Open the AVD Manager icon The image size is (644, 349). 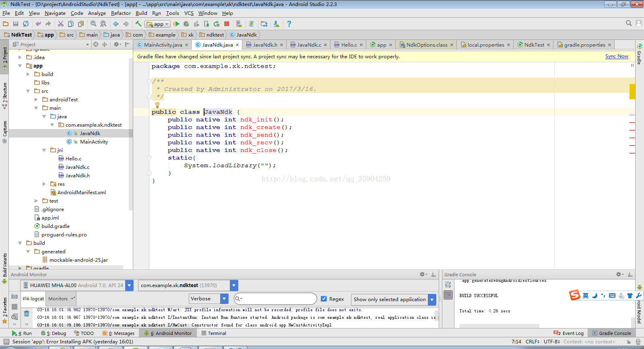click(x=239, y=24)
